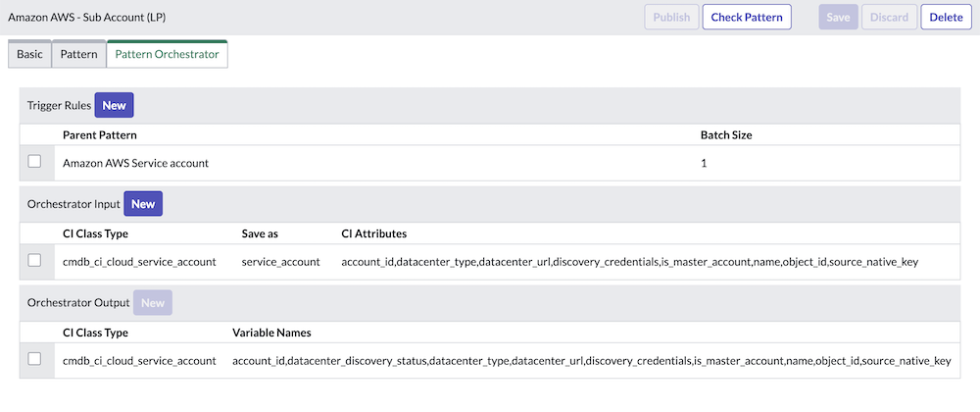Click the Trigger Rules section label

coord(59,105)
